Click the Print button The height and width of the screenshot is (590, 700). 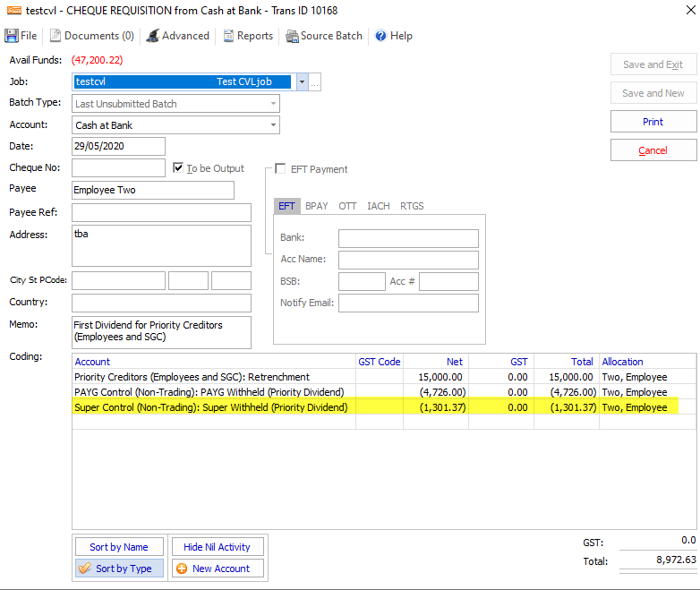(x=653, y=122)
